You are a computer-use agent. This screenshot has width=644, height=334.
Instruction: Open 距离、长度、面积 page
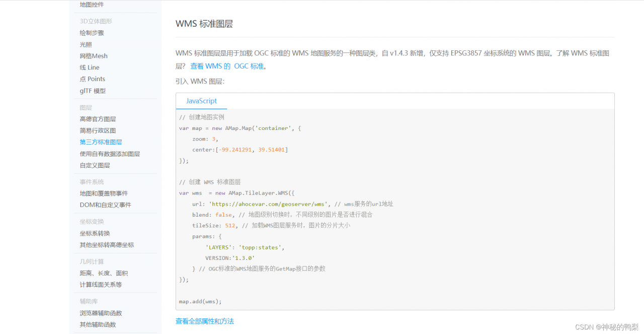104,273
